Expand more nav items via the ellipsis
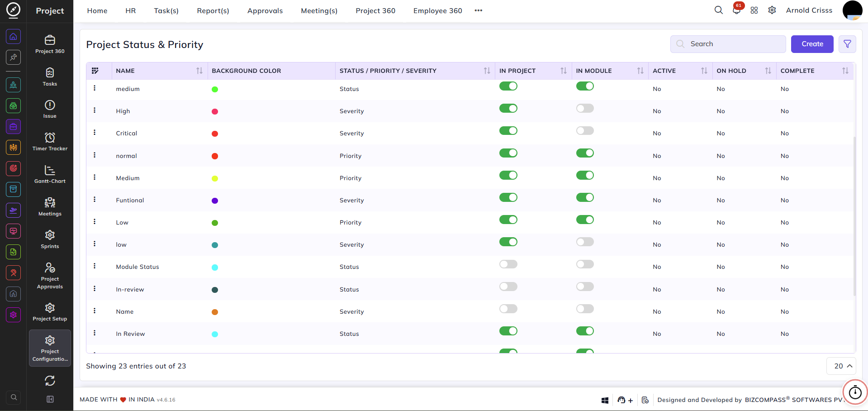868x411 pixels. click(x=478, y=10)
